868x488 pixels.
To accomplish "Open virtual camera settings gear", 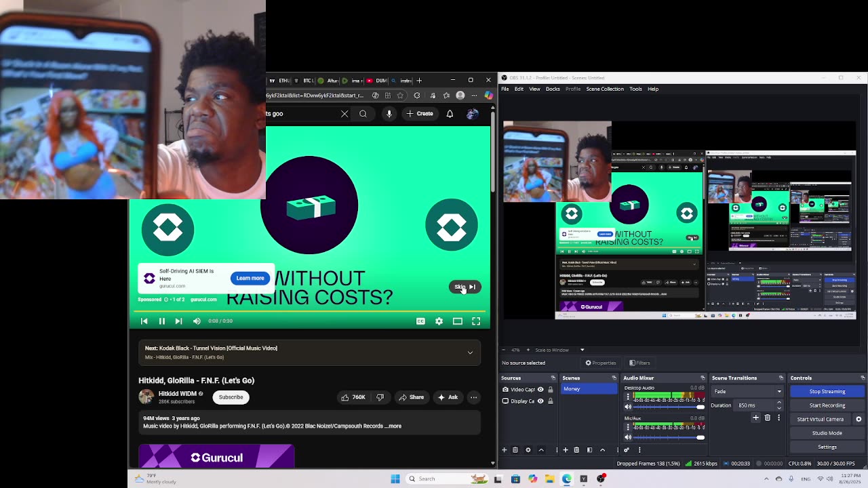I will 859,420.
